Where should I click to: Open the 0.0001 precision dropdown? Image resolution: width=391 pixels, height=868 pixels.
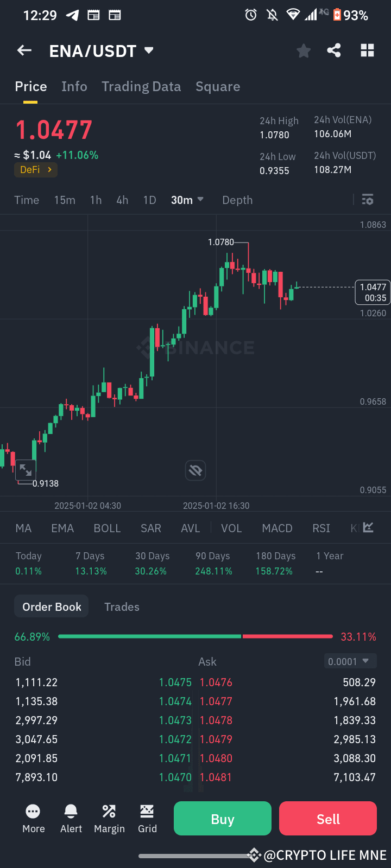click(350, 661)
